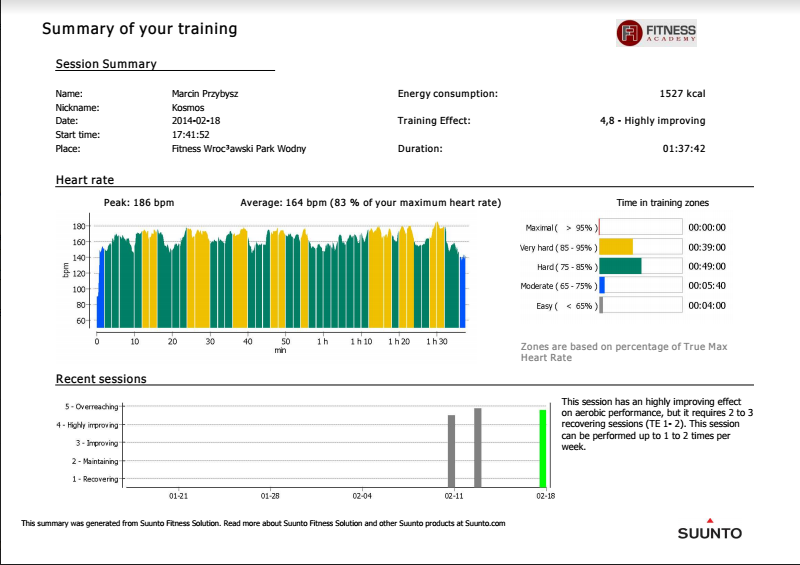Viewport: 800px width, 565px height.
Task: Click the taller gray session bar after 02-11
Action: [478, 448]
